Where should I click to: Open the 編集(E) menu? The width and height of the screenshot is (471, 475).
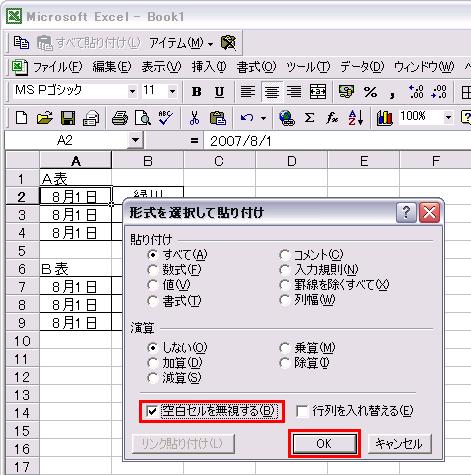click(112, 67)
